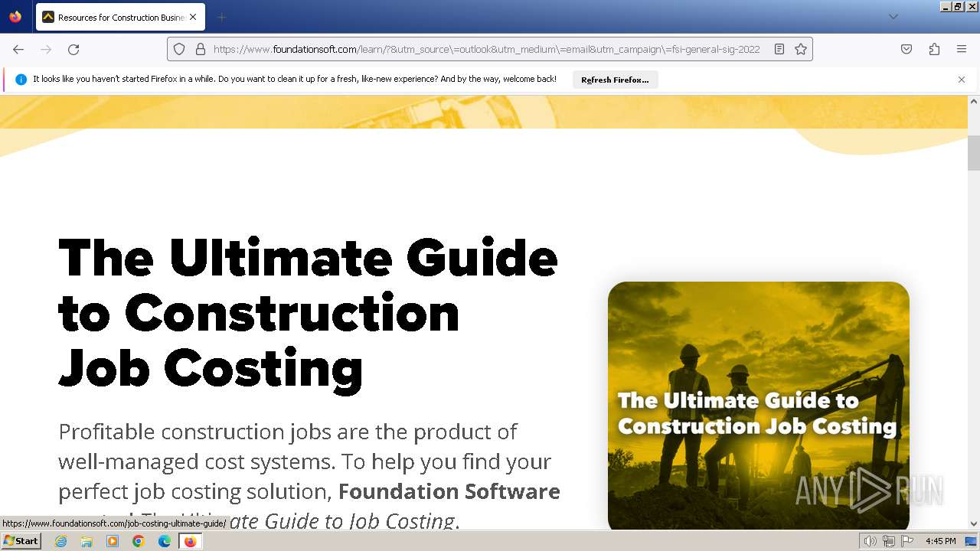Launch Internet Explorer from taskbar
This screenshot has height=551, width=980.
coord(60,541)
